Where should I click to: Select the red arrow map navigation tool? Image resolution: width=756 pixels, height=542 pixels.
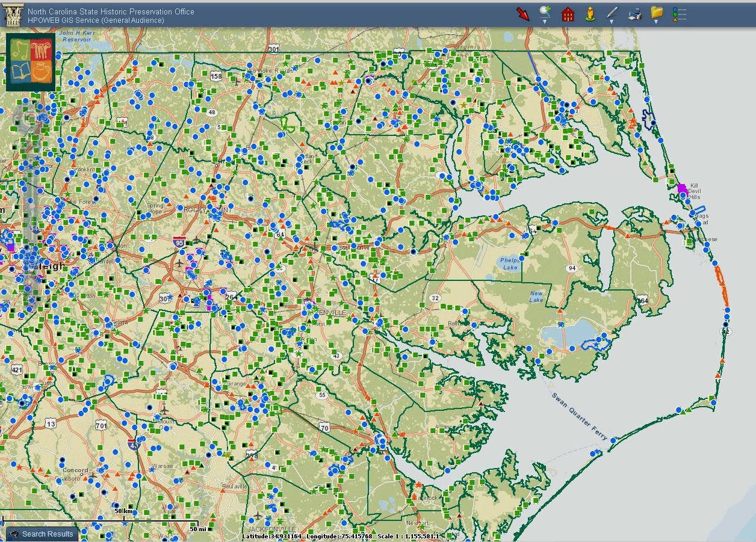point(522,13)
